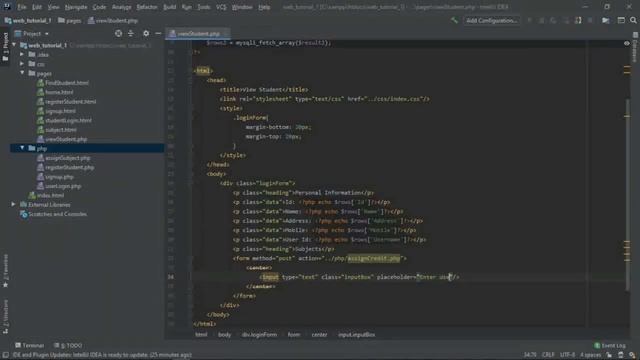
Task: Open the UTF-8 encoding selector
Action: [x=567, y=355]
